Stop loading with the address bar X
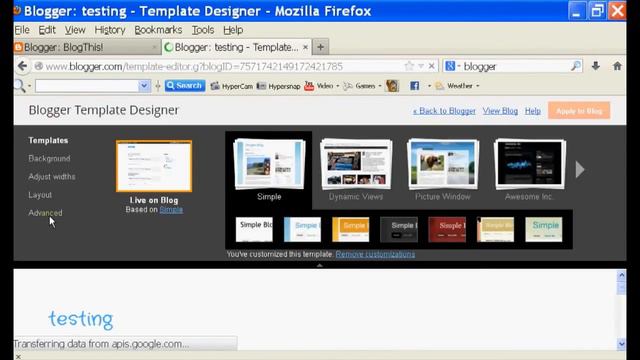The image size is (640, 360). point(431,66)
